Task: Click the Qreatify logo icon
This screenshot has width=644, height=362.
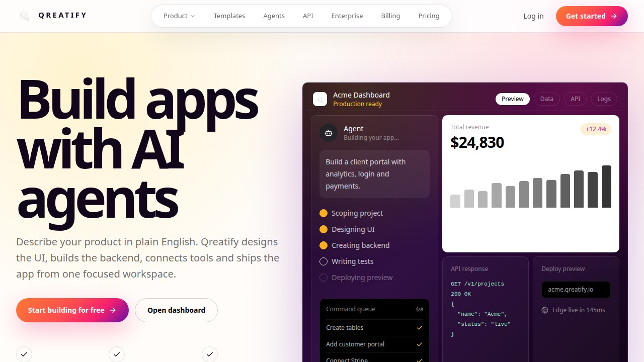Action: click(24, 16)
